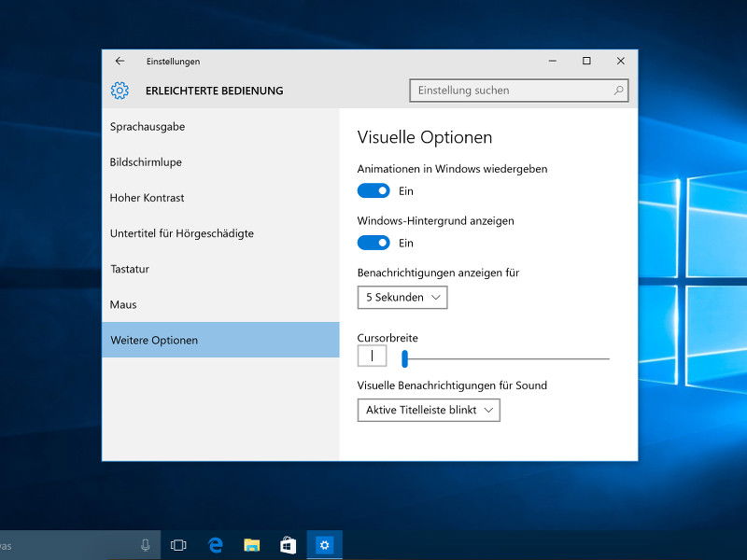This screenshot has height=560, width=747.
Task: Open Untertitel für Hörgeschädigte
Action: [x=220, y=233]
